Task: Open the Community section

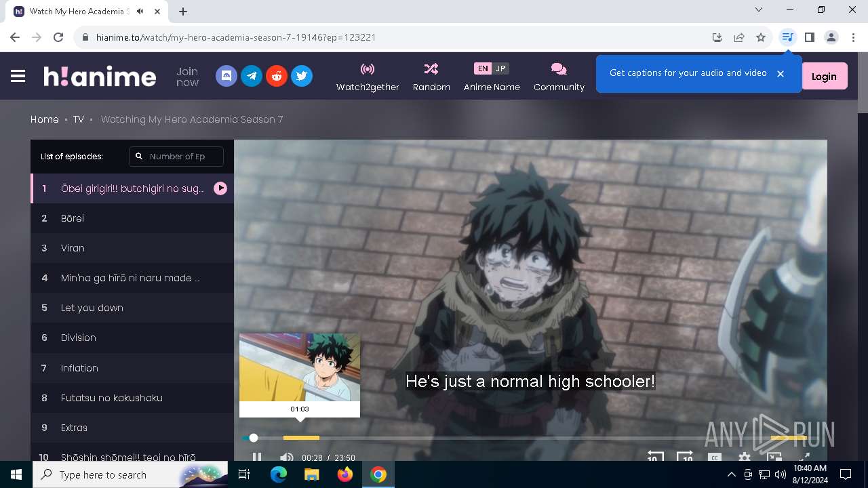Action: (559, 77)
